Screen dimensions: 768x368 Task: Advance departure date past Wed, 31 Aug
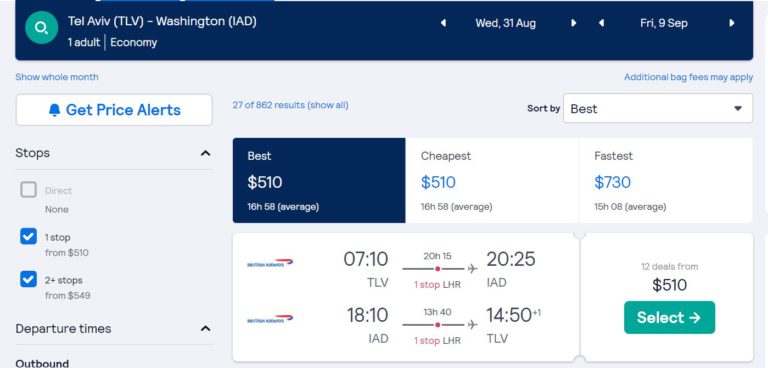(x=574, y=23)
